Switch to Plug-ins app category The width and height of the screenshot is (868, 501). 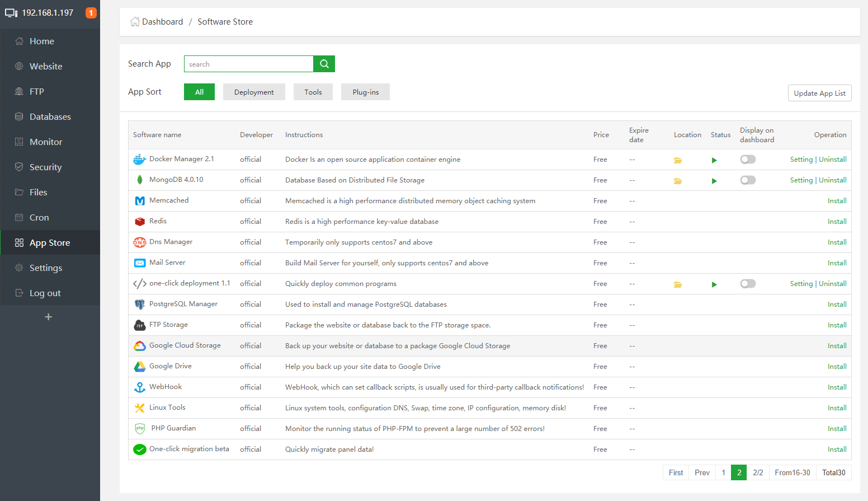tap(365, 92)
